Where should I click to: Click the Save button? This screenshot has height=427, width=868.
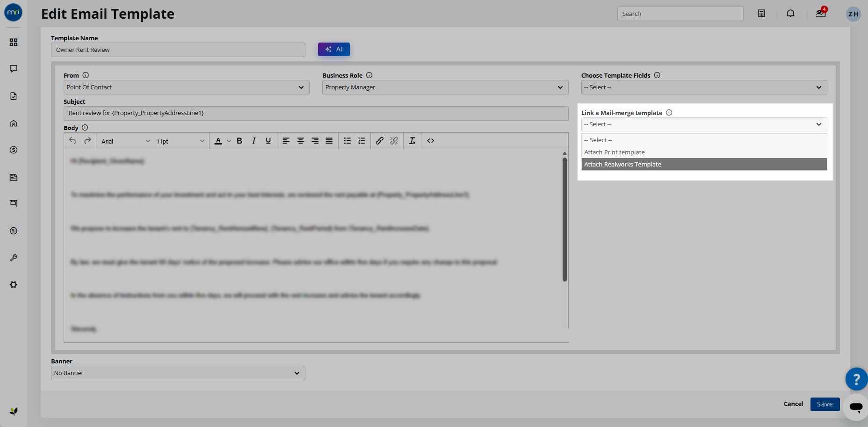coord(825,404)
